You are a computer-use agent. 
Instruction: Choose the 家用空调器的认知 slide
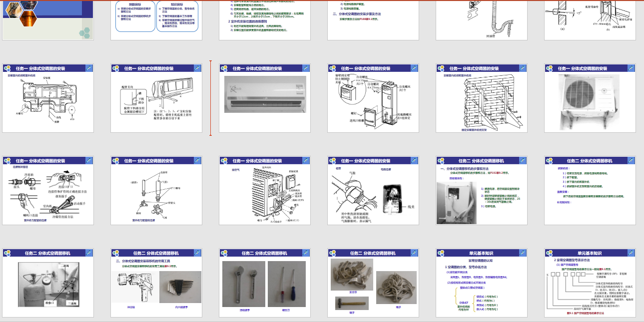[482, 283]
